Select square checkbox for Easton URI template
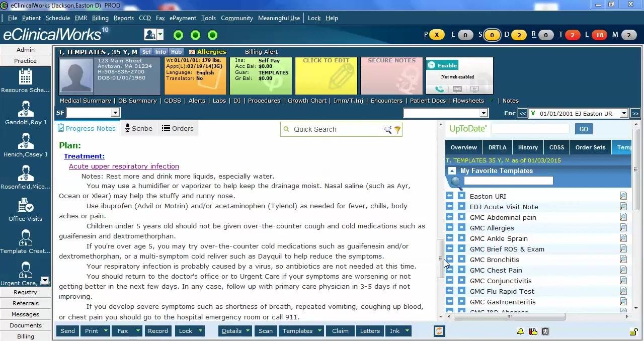This screenshot has height=341, width=644. coord(461,196)
